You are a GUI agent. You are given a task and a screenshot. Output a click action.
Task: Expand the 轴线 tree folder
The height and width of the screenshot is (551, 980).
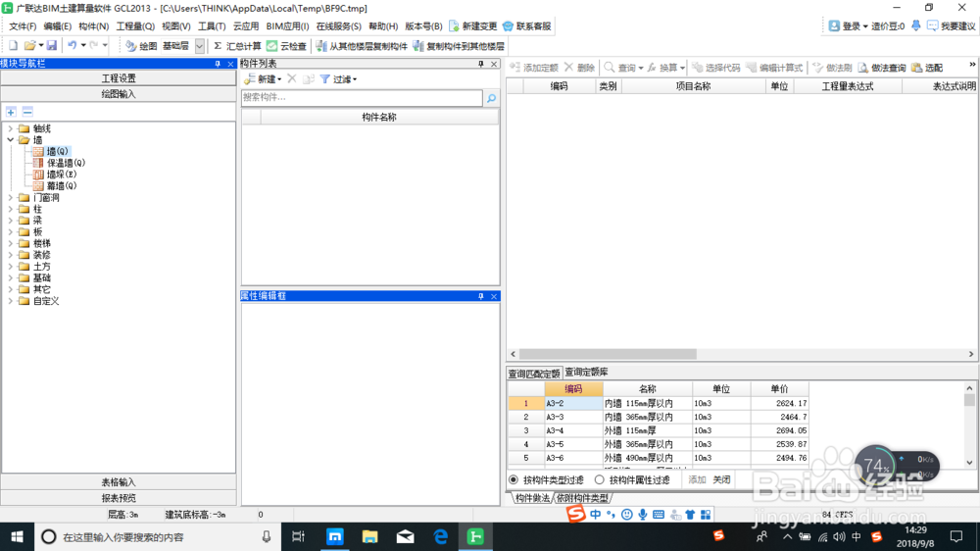pyautogui.click(x=10, y=128)
